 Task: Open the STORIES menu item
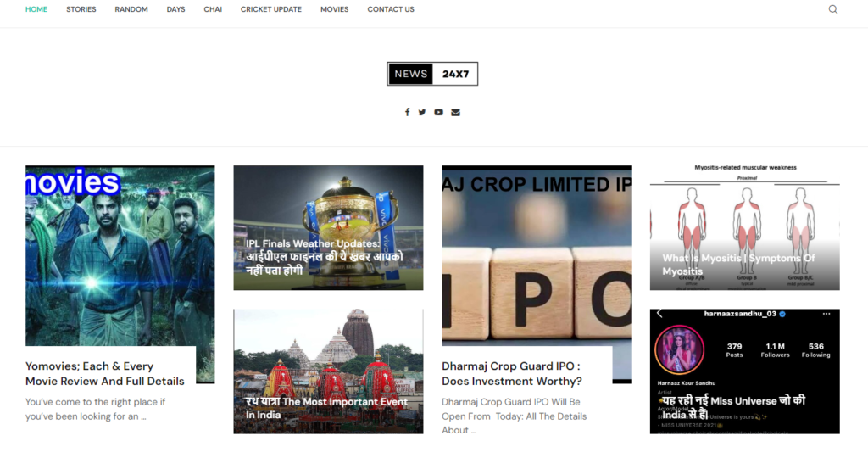(81, 9)
